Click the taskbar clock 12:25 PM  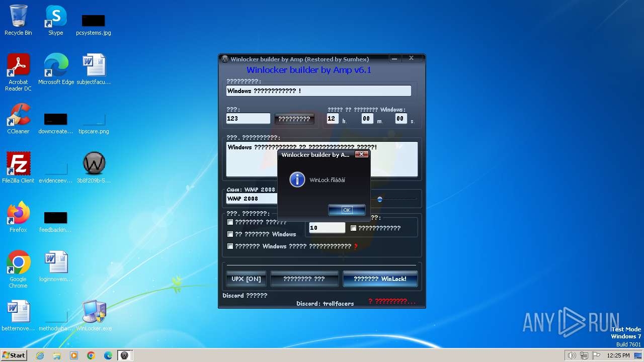pyautogui.click(x=618, y=355)
